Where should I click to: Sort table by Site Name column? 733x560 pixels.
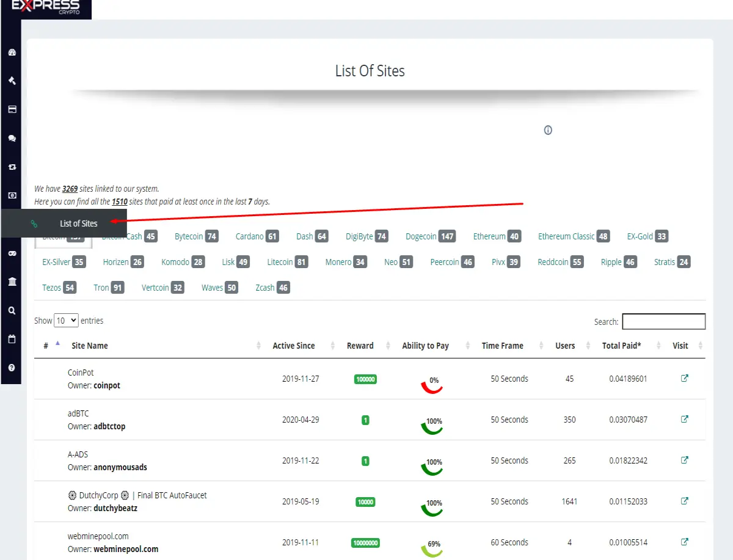90,346
